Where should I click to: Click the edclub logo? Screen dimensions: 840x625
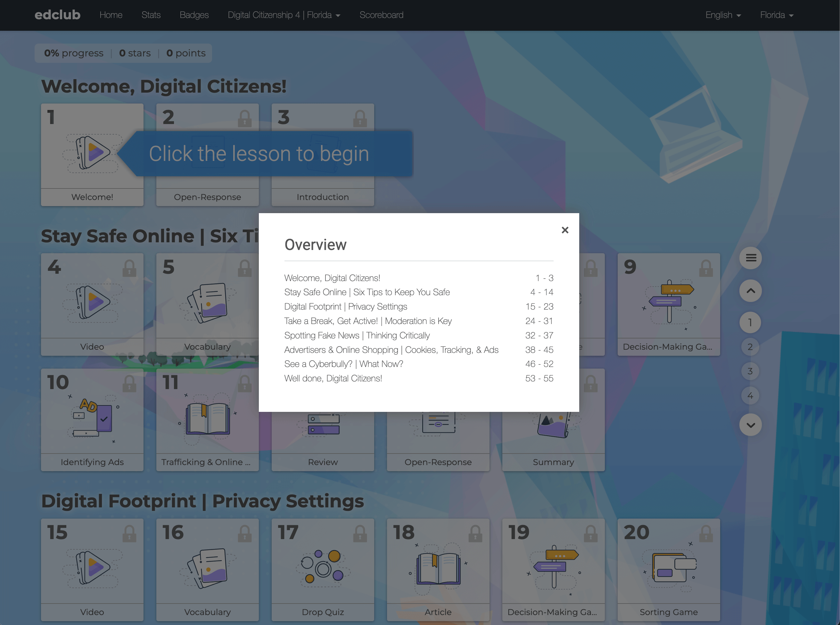coord(57,15)
